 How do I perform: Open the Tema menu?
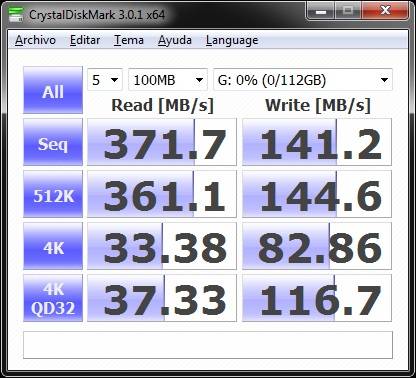click(129, 40)
